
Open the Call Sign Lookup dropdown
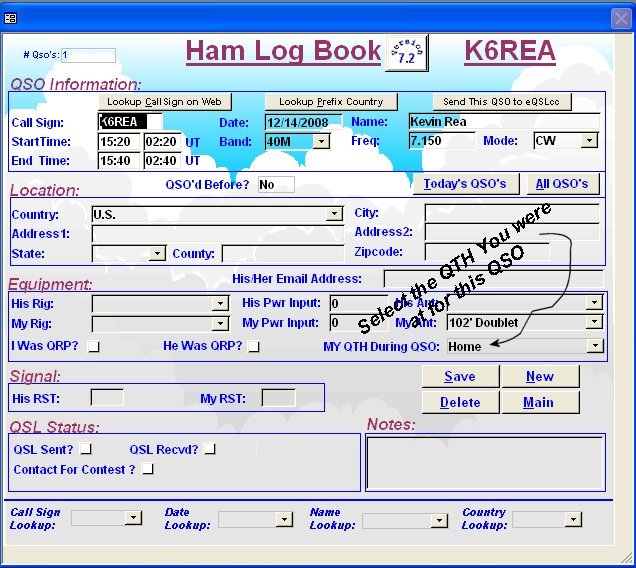(x=133, y=519)
